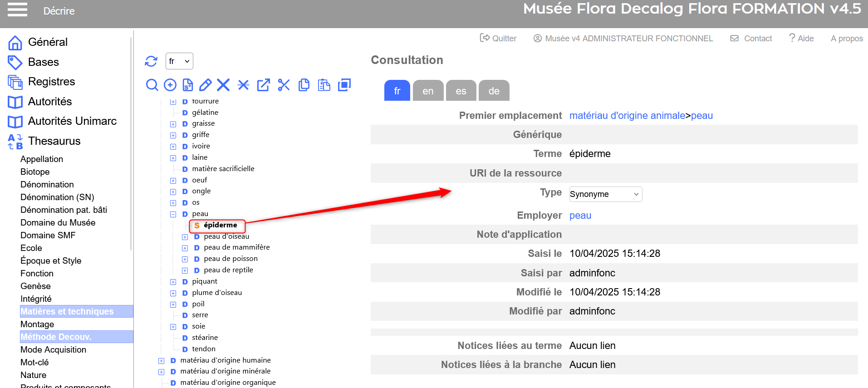Click the magnifier search icon
This screenshot has width=868, height=388.
coord(152,85)
